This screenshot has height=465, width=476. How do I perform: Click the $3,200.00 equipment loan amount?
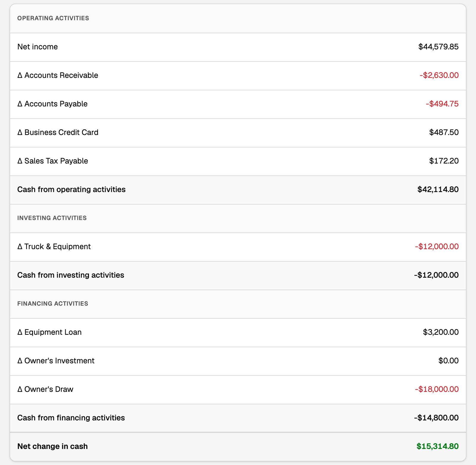[x=441, y=332]
